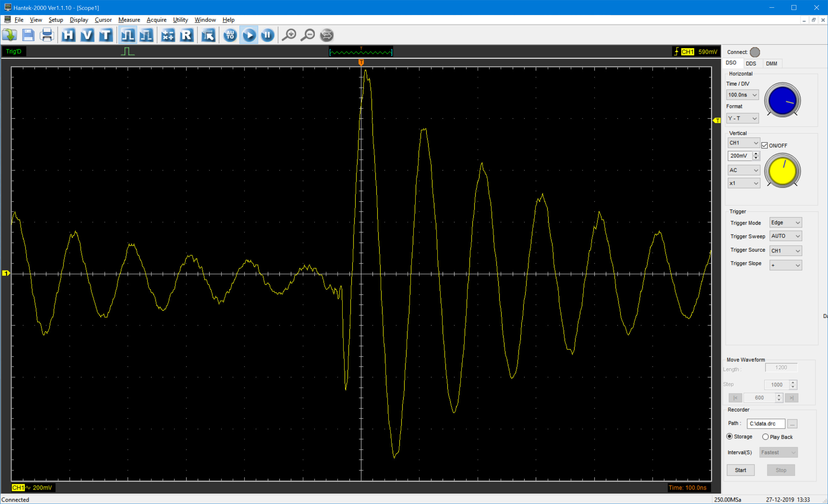Viewport: 828px width, 504px height.
Task: Open the Trigger Mode Edge dropdown
Action: click(786, 222)
